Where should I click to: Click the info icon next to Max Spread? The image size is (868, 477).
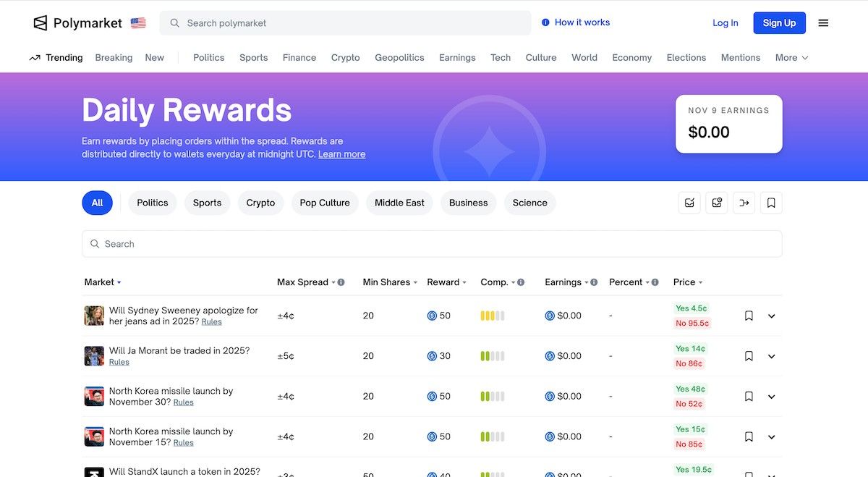(341, 282)
